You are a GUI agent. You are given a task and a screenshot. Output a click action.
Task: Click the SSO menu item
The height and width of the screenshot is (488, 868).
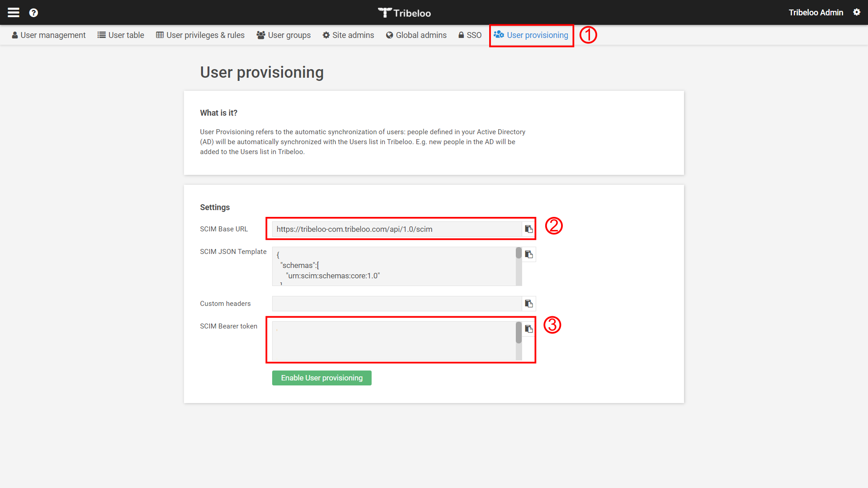coord(468,34)
